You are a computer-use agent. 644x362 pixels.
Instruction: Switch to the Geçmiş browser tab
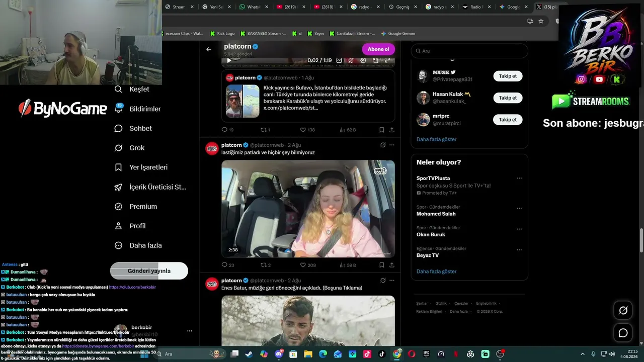click(x=404, y=7)
